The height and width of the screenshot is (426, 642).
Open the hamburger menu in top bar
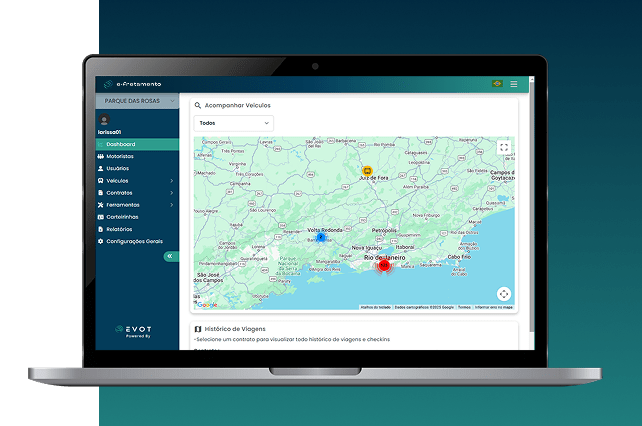pos(514,84)
